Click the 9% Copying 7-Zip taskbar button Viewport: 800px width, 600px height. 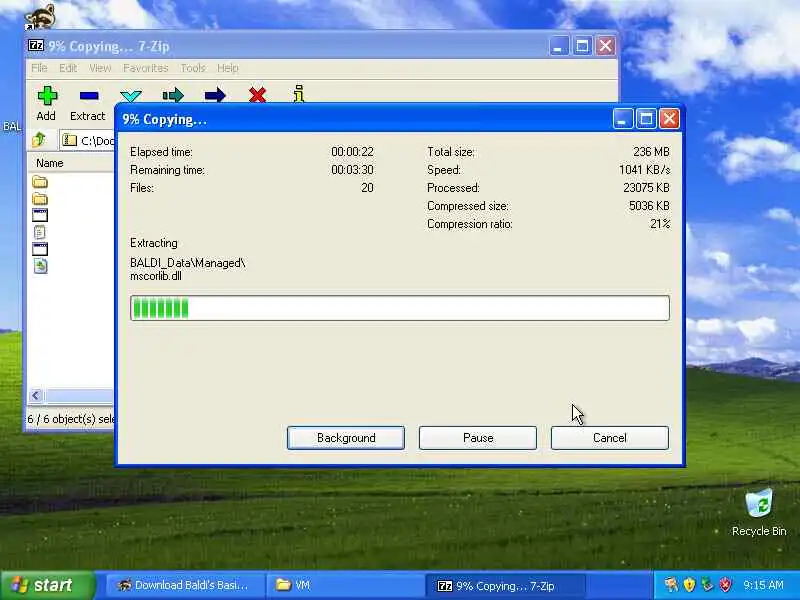click(504, 586)
